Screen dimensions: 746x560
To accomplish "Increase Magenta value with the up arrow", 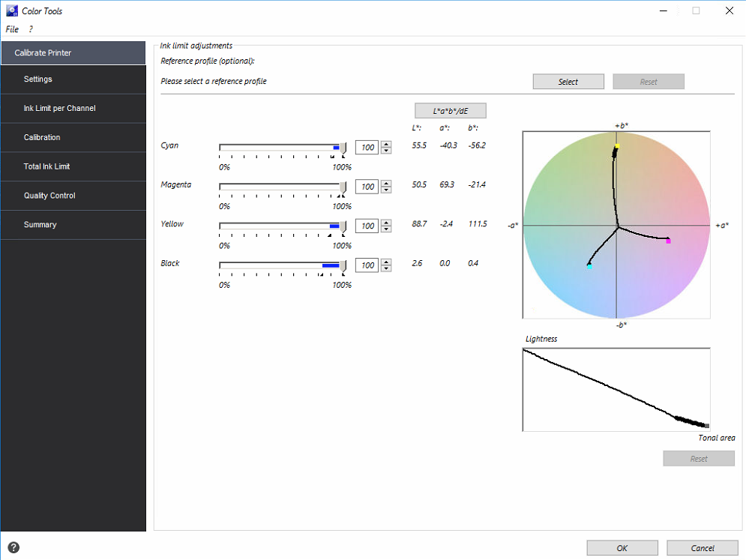I will click(386, 183).
